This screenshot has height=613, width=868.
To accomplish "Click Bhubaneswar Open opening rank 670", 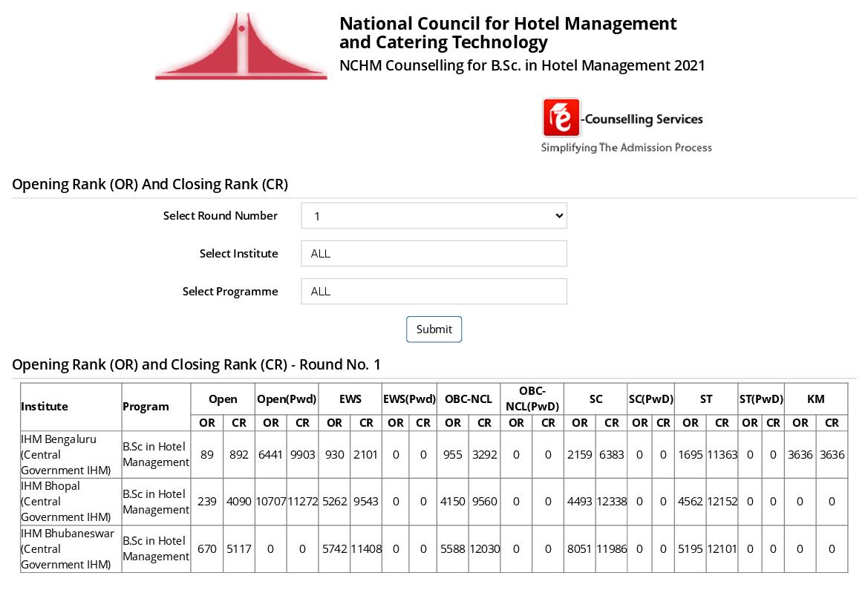I will 207,549.
